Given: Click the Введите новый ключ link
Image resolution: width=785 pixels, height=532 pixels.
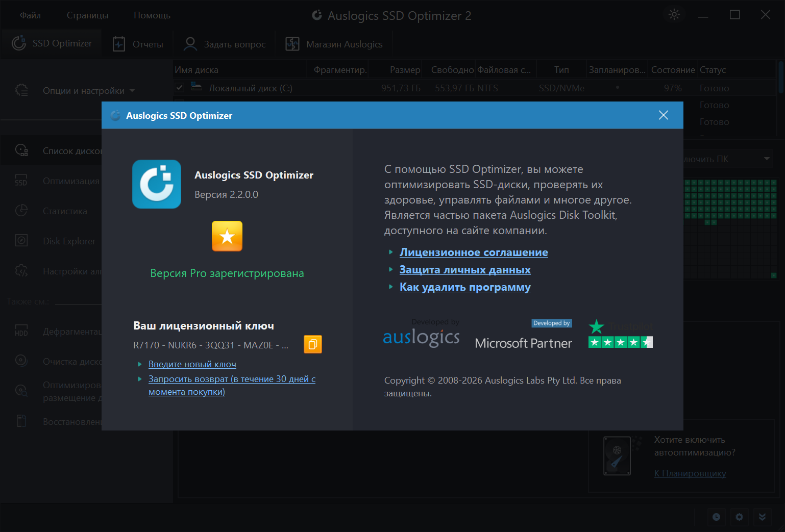Looking at the screenshot, I should pos(192,364).
